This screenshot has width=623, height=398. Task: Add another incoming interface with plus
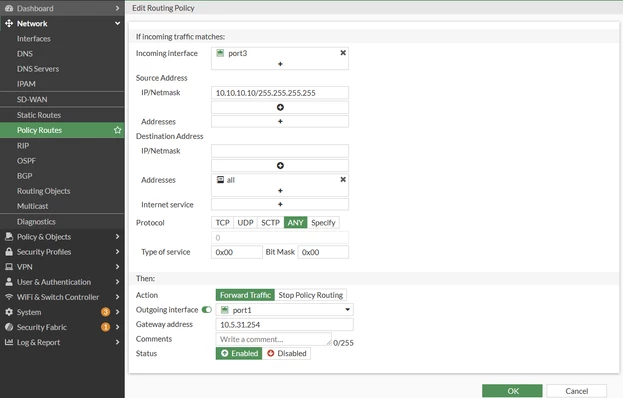click(x=280, y=64)
